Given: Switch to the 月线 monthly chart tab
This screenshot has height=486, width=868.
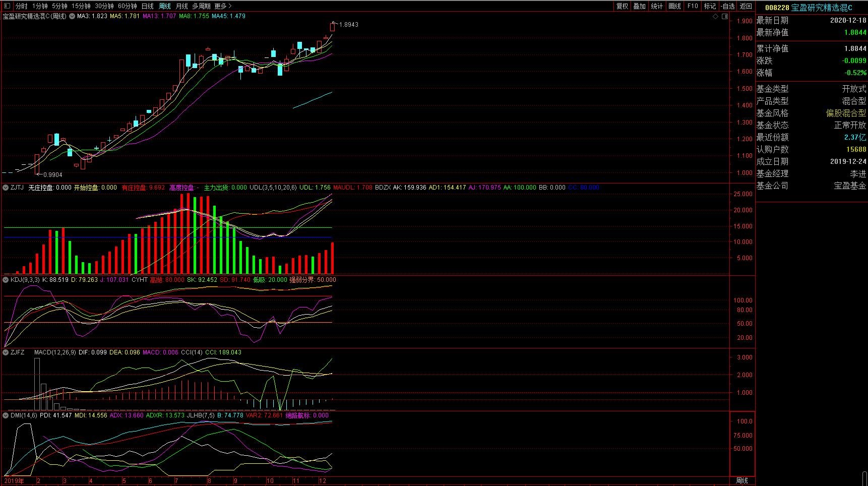Looking at the screenshot, I should tap(182, 6).
